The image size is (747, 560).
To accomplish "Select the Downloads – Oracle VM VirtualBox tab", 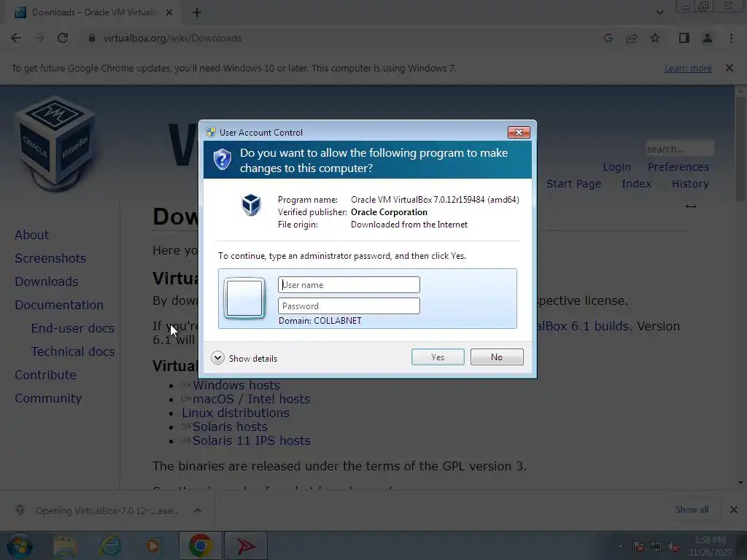I will (x=93, y=12).
